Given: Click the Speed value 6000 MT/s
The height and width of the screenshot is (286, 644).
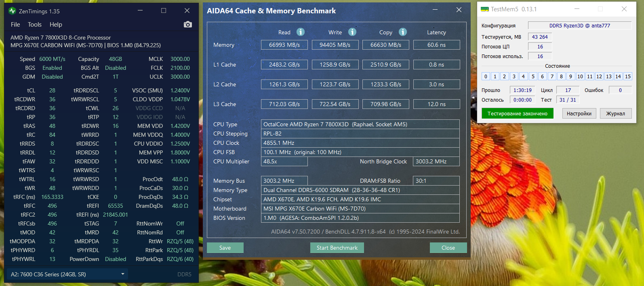Looking at the screenshot, I should [x=52, y=59].
